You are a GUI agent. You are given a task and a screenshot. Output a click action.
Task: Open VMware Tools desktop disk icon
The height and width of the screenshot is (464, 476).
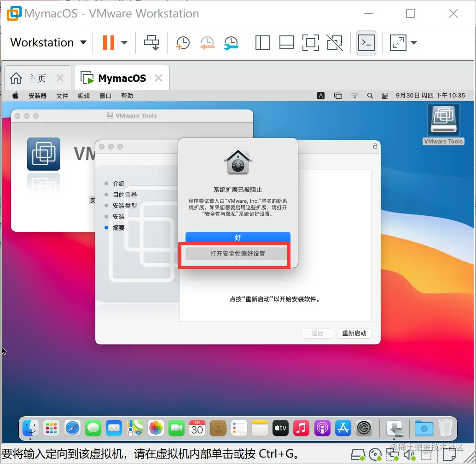[443, 125]
